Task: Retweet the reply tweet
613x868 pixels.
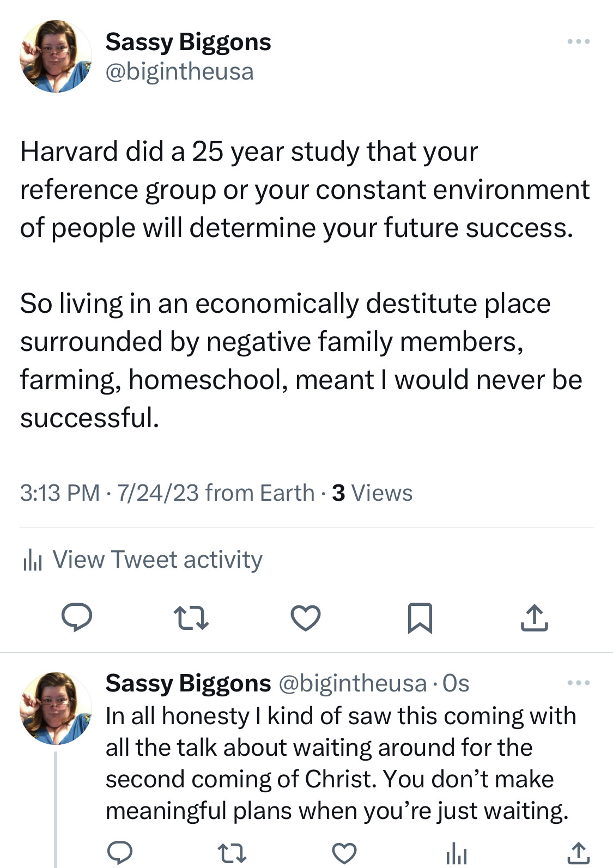Action: pos(232,853)
